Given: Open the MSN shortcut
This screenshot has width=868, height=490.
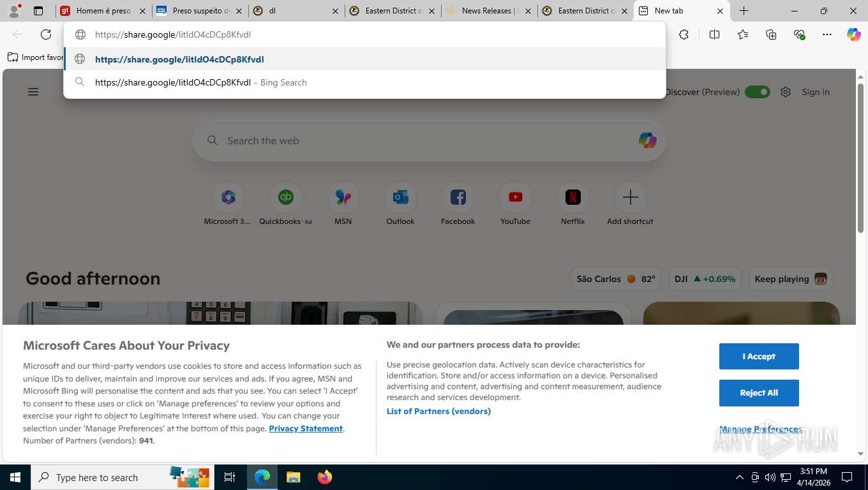Looking at the screenshot, I should [x=343, y=204].
